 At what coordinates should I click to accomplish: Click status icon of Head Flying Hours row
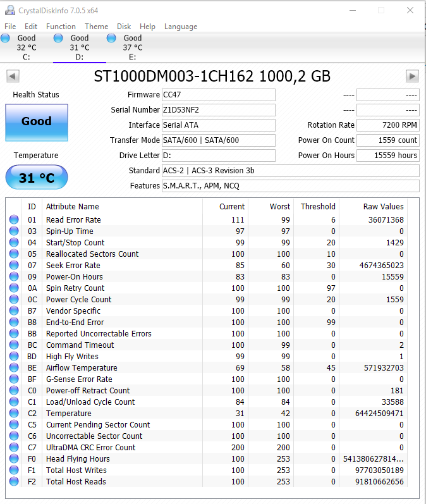[x=14, y=458]
